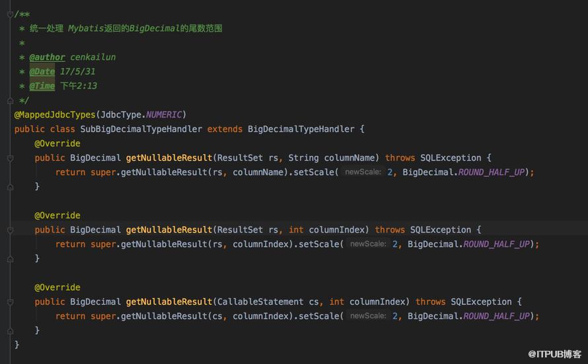The height and width of the screenshot is (364, 588).
Task: Click super in the rs, columnName return line
Action: click(103, 172)
